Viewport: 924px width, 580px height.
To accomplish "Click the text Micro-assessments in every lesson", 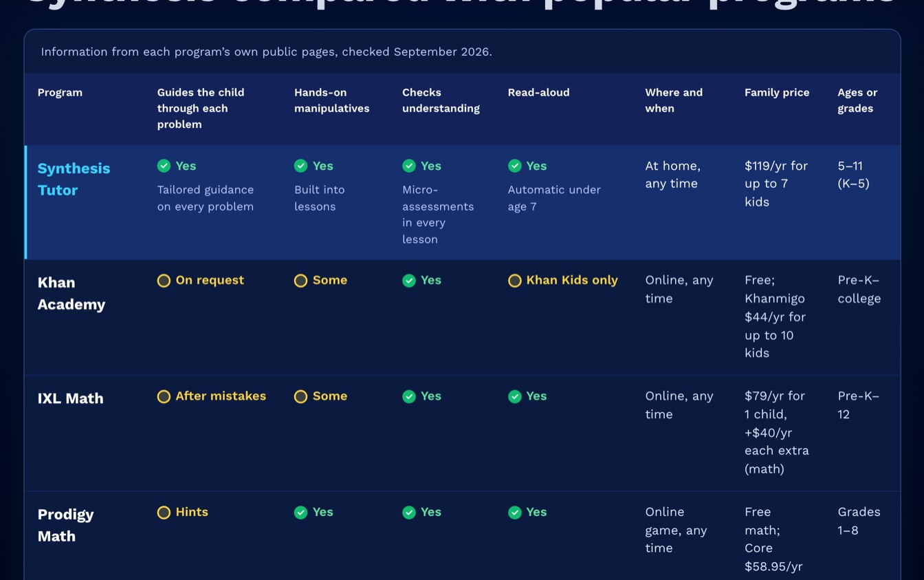I will pyautogui.click(x=438, y=215).
